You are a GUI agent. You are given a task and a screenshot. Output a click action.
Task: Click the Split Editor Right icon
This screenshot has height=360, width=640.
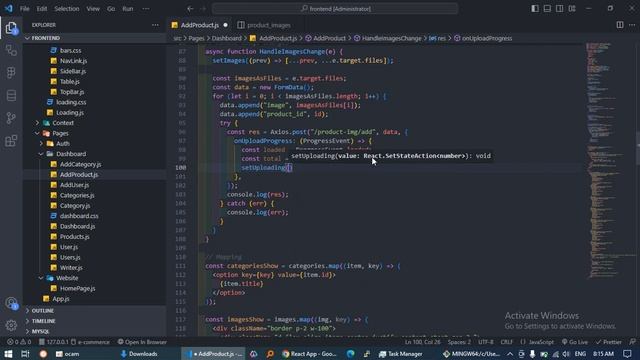click(x=620, y=25)
